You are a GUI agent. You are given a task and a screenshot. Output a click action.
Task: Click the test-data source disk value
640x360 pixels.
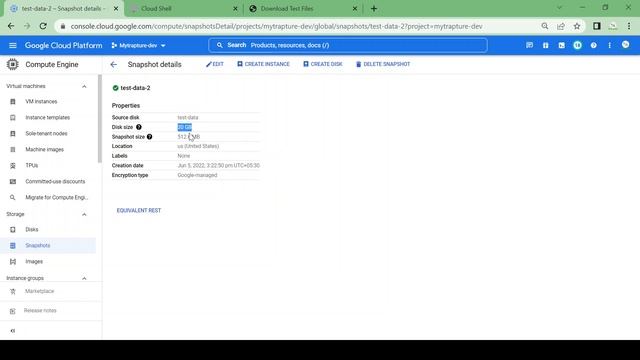click(188, 118)
